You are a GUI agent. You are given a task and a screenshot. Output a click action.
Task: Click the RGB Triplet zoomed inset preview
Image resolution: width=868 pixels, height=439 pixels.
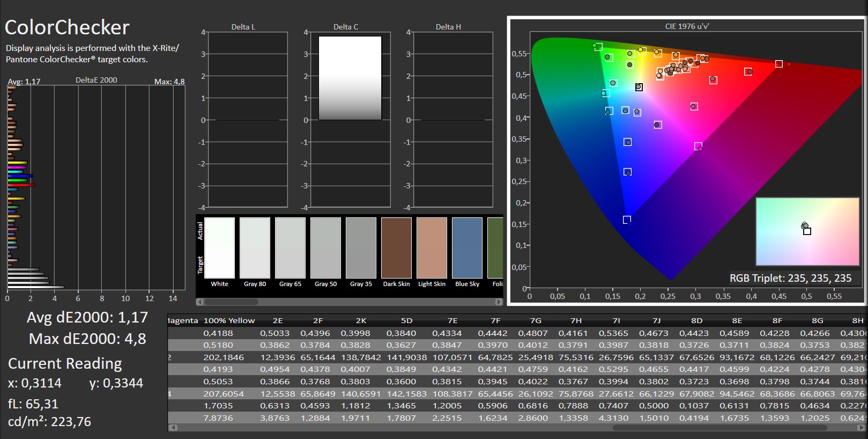point(807,231)
